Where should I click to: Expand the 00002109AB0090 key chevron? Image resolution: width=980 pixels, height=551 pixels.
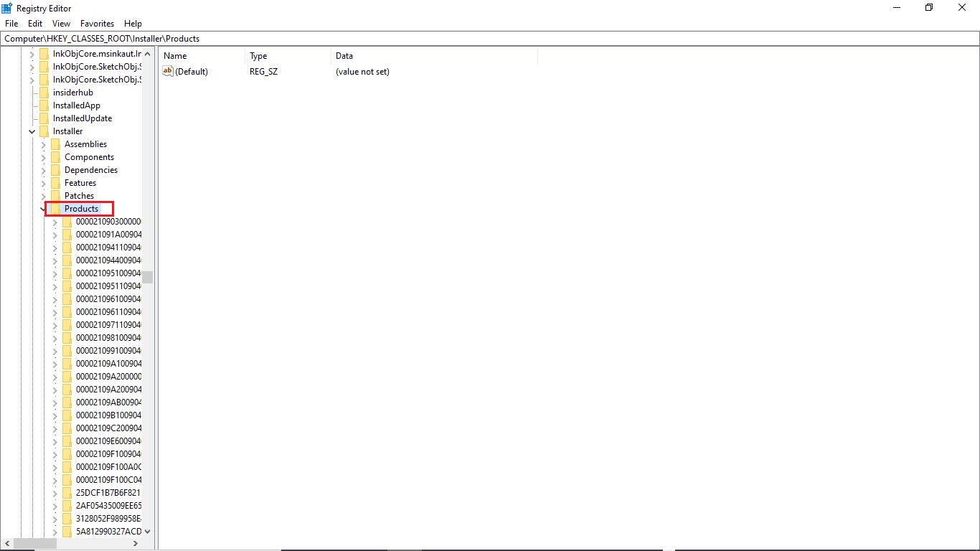[55, 402]
